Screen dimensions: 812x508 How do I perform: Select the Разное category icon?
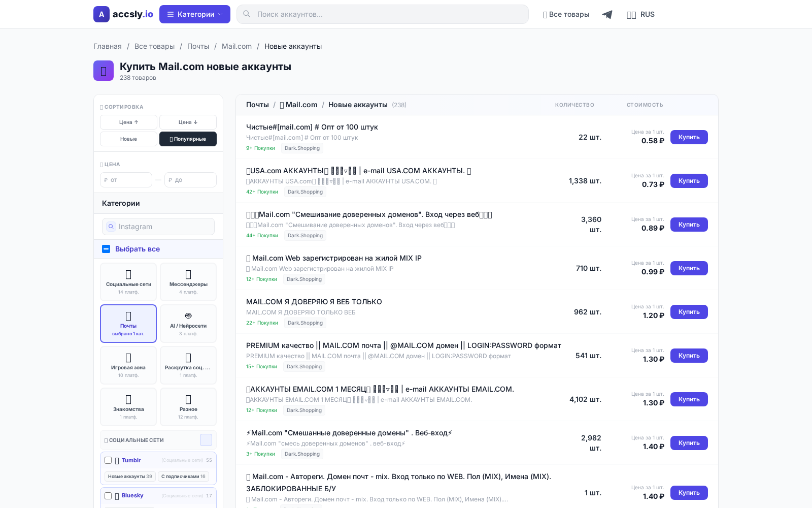188,399
